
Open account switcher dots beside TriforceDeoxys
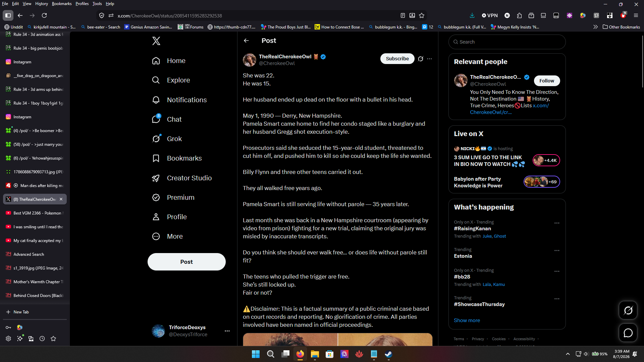227,331
